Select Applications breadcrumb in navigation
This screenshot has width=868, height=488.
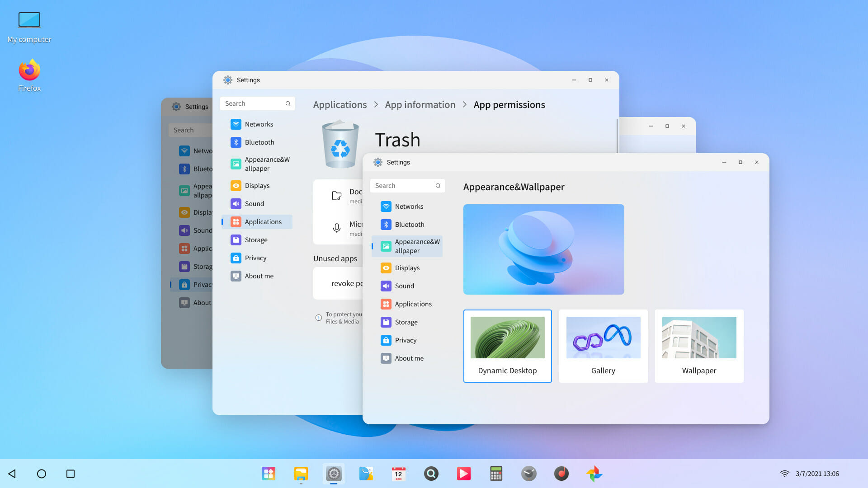point(339,104)
